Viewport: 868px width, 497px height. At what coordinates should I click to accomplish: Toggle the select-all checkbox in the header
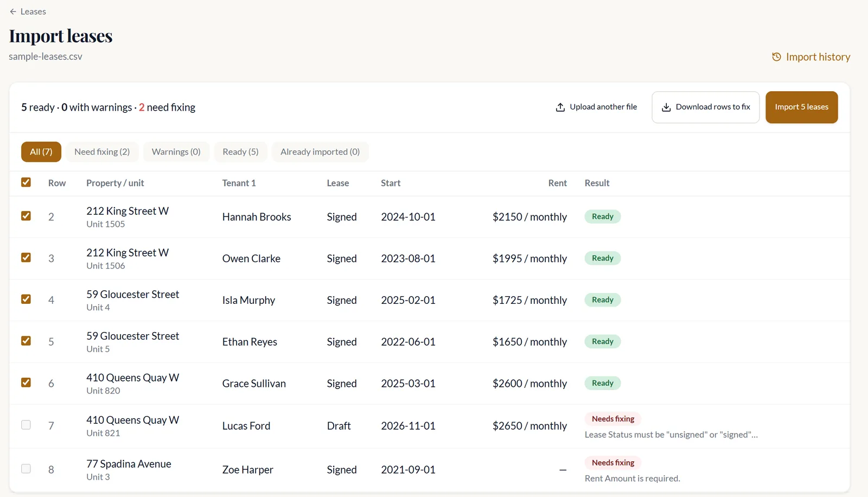(26, 182)
